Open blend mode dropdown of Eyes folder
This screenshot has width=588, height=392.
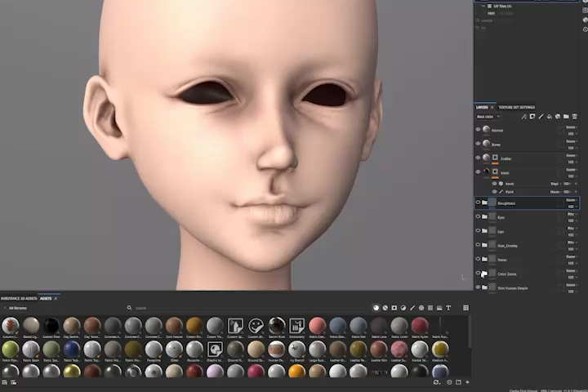tap(572, 214)
